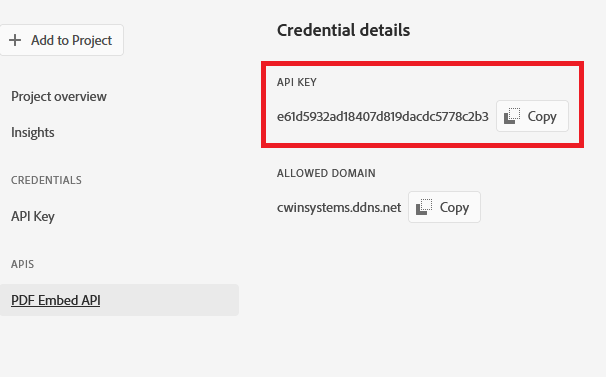Open Project overview in the sidebar
Screen dimensions: 606x377
click(59, 96)
